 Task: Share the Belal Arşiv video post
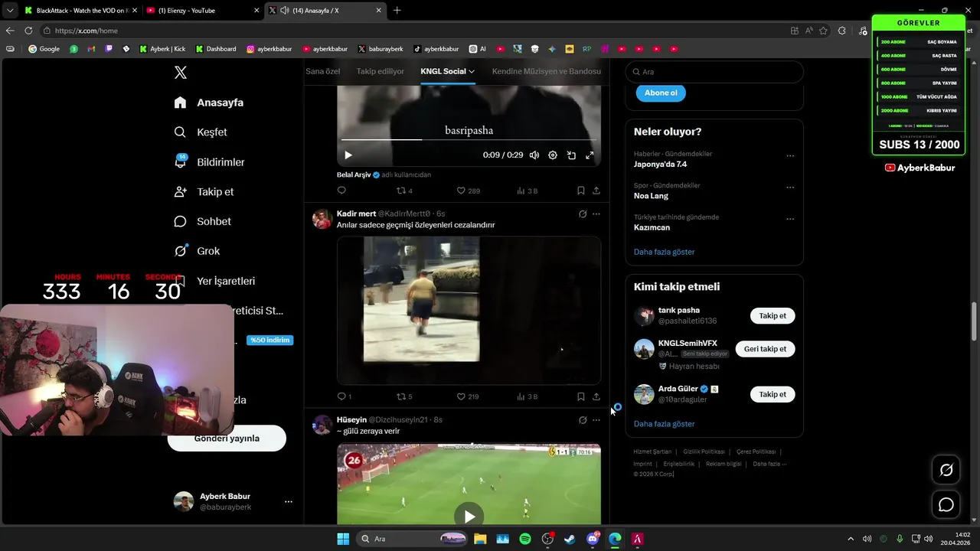tap(596, 191)
